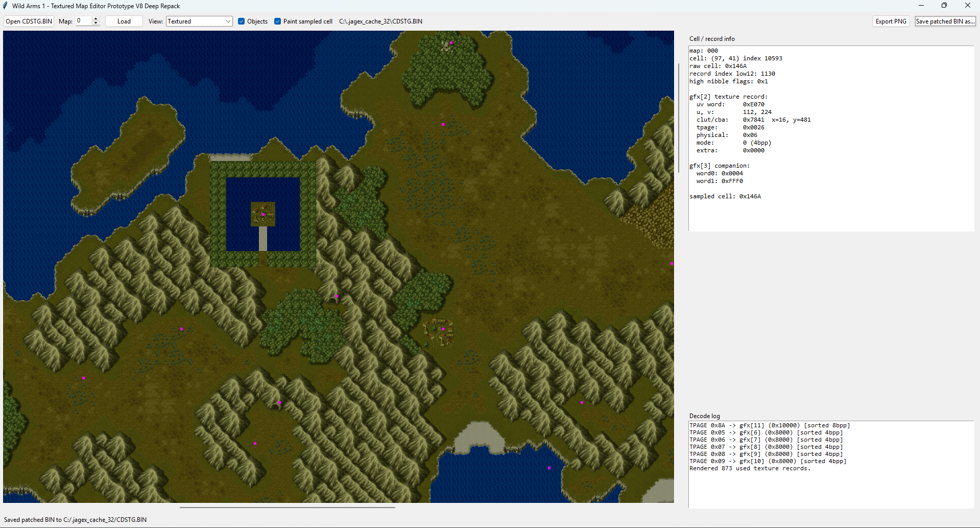The image size is (980, 528).
Task: Click the 'TPAGE 0x05 -> gfx[6]' log line
Action: coord(766,432)
